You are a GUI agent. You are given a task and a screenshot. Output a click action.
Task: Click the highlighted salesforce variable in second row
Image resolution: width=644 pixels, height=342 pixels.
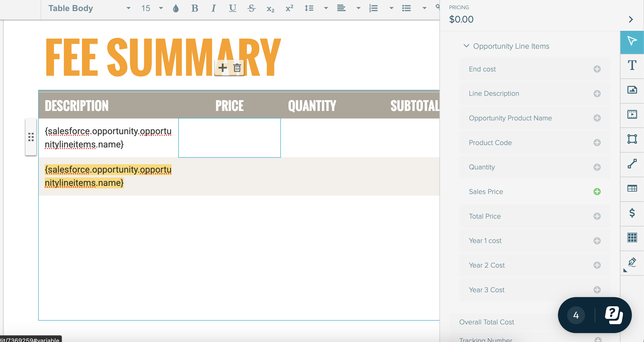coord(108,176)
